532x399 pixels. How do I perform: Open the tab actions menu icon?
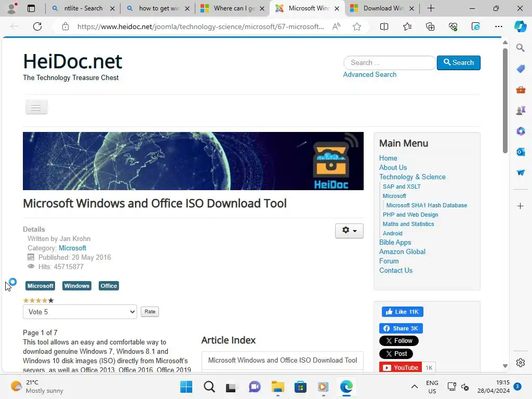[31, 8]
